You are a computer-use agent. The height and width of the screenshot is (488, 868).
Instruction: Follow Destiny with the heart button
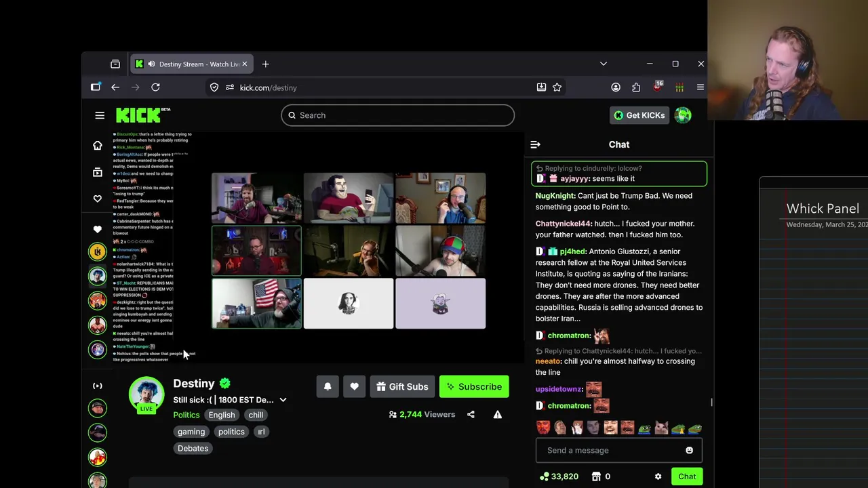coord(354,386)
